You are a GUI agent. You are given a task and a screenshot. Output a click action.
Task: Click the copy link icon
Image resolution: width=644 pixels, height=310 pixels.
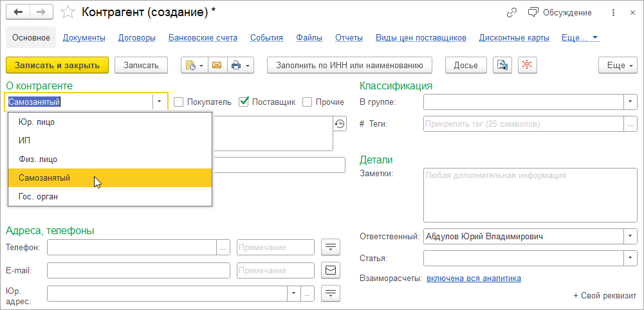[x=512, y=12]
